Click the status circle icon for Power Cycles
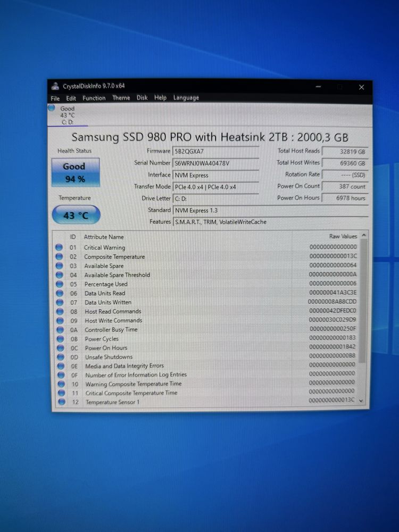This screenshot has width=399, height=532. click(x=61, y=339)
